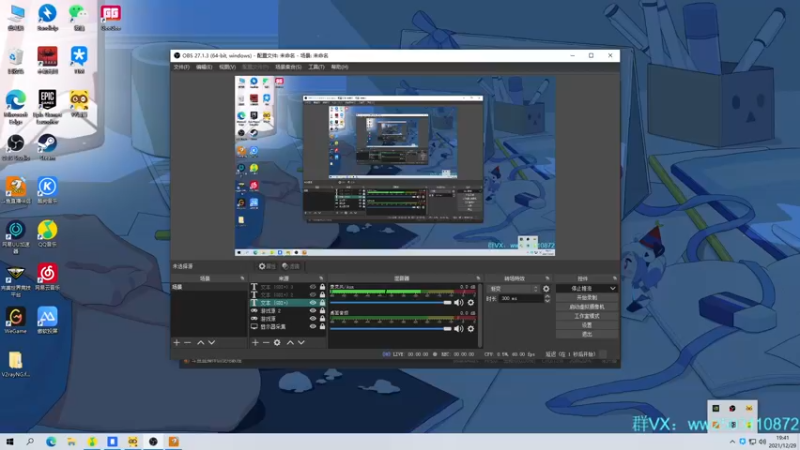Open 设置 settings in controls dock
The image size is (800, 450).
click(587, 325)
